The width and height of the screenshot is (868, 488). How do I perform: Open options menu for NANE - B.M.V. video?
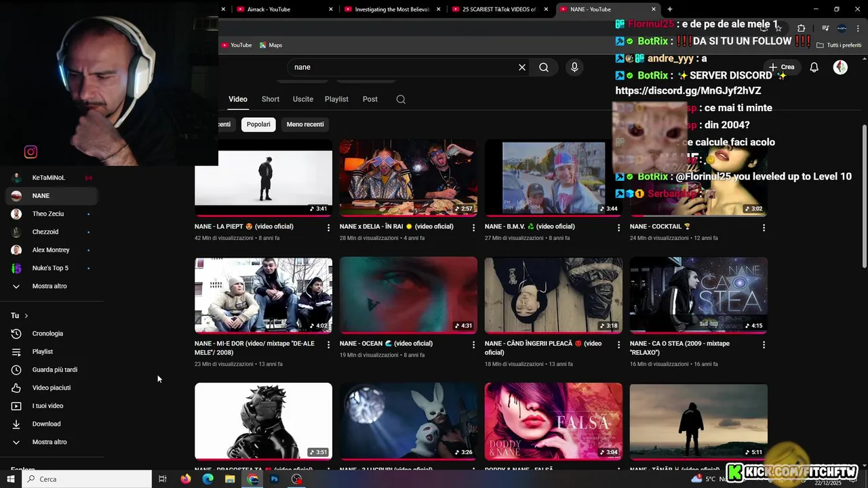point(618,228)
